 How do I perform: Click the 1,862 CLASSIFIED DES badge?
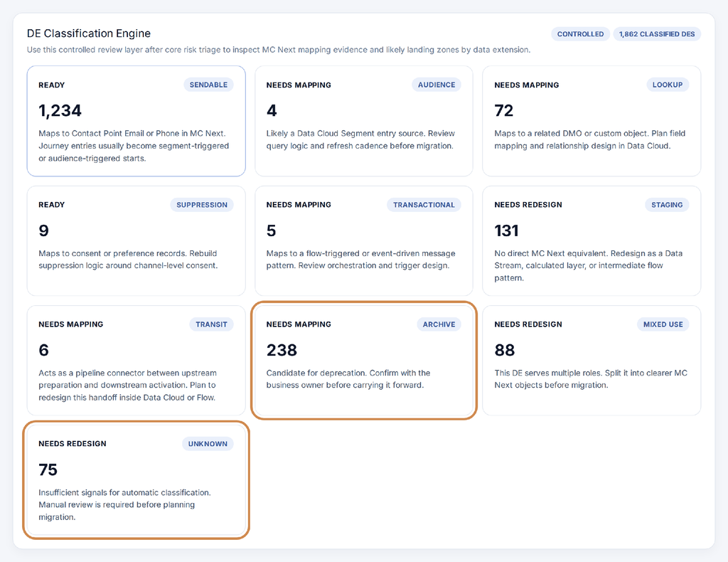(657, 34)
